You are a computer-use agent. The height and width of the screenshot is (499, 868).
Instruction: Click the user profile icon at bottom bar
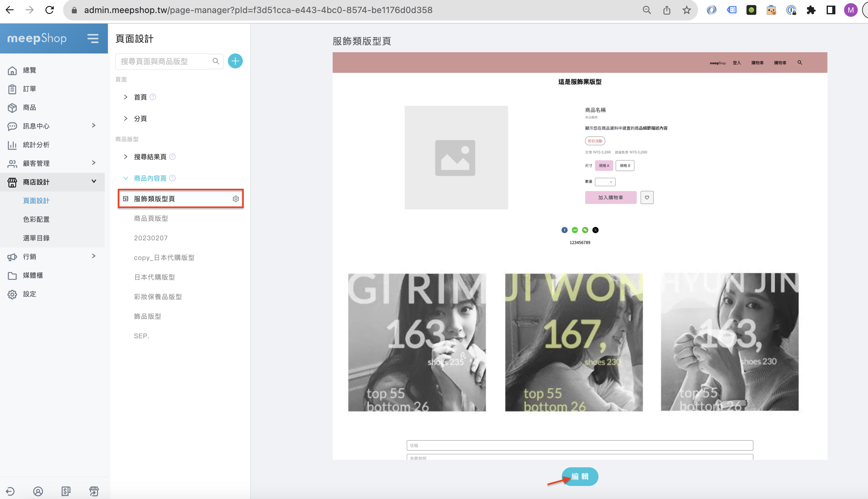pos(38,491)
